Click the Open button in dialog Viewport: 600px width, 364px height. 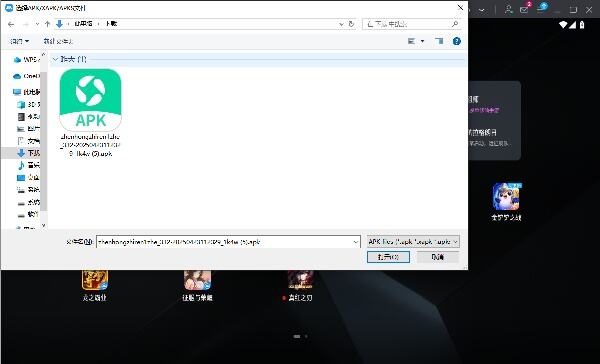point(388,257)
